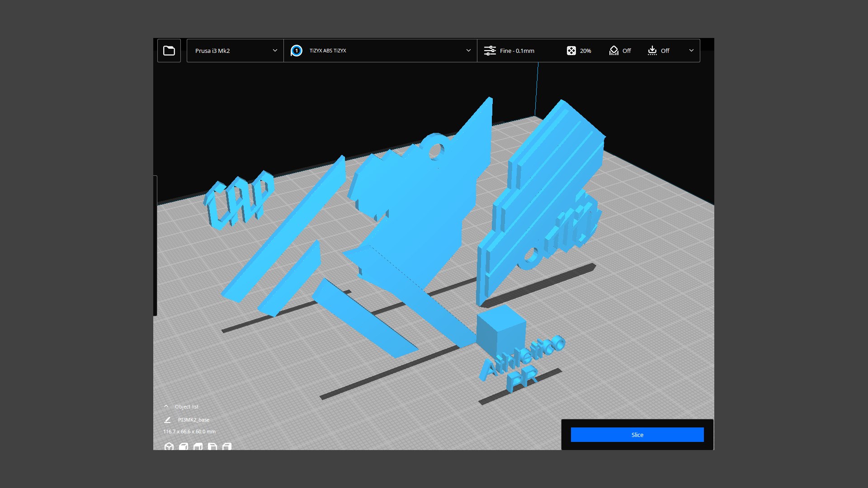Click the extruder 1 material icon
Image resolution: width=868 pixels, height=488 pixels.
coord(297,51)
